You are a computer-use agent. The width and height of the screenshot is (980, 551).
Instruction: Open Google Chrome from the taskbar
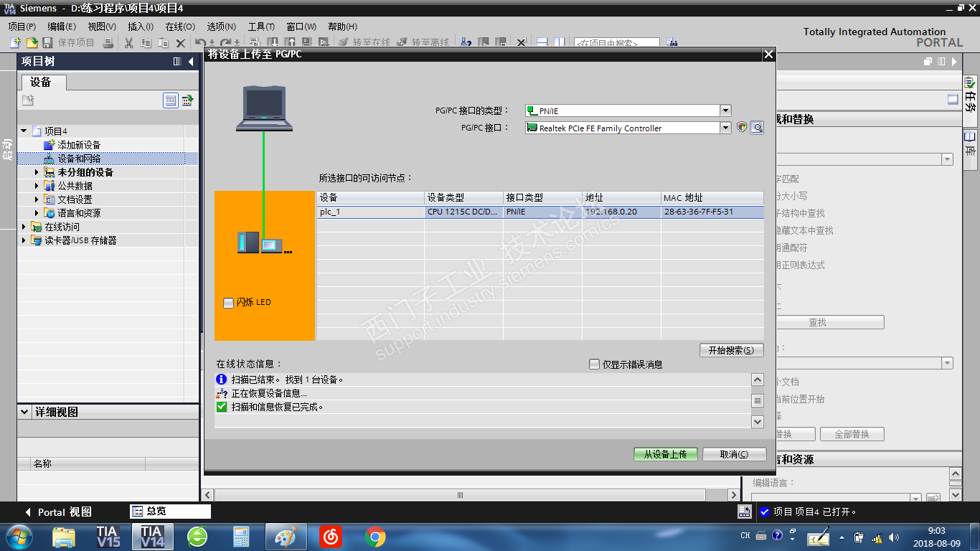click(374, 536)
